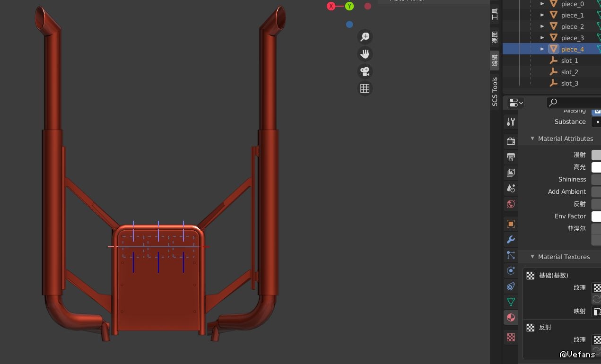Click the 漫射 diffuse color swatch

[596, 155]
